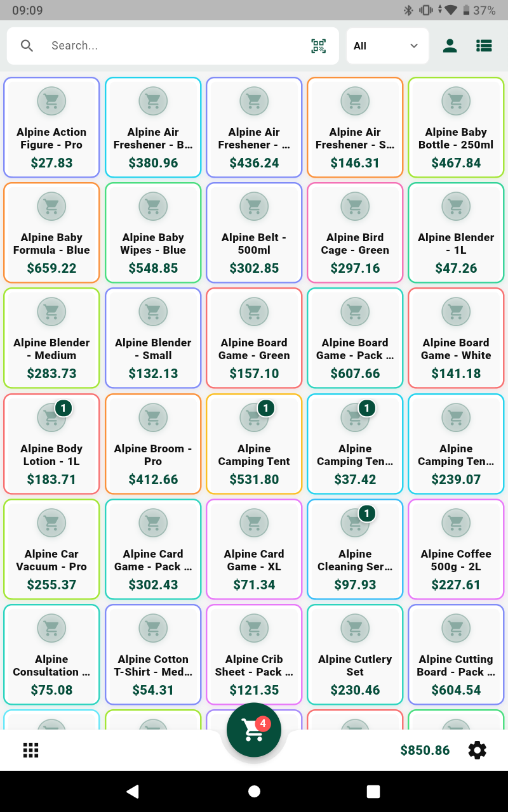Add Alpine Action Figure - Pro to cart
508x812 pixels.
tap(51, 128)
